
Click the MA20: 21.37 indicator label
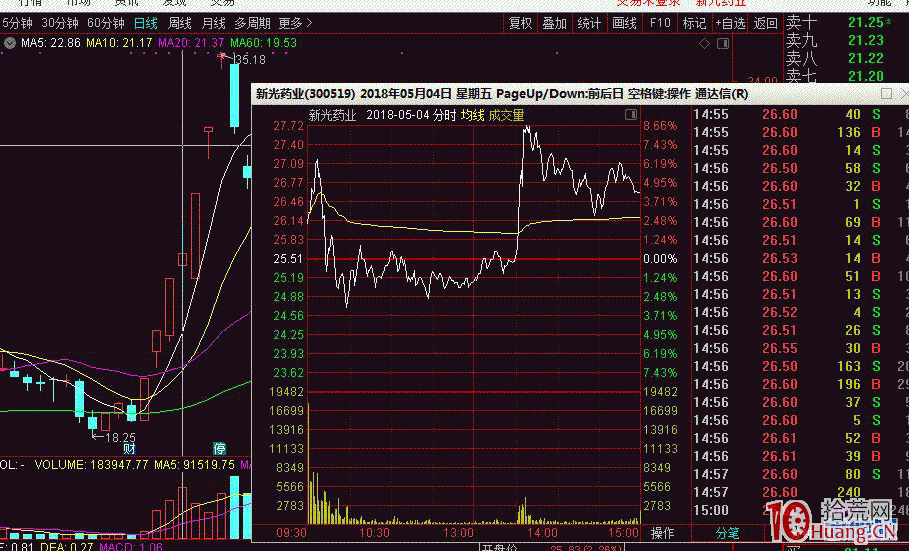pyautogui.click(x=191, y=43)
